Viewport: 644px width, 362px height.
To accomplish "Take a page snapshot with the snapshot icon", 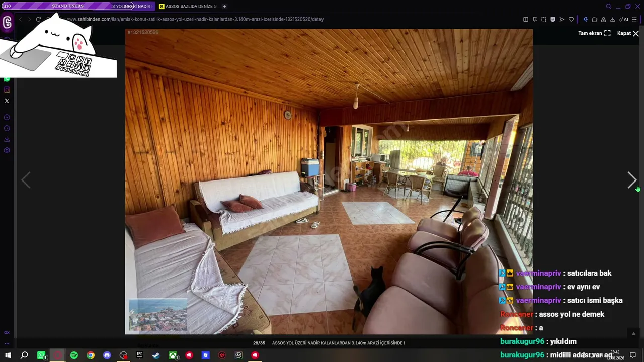I will (x=544, y=19).
